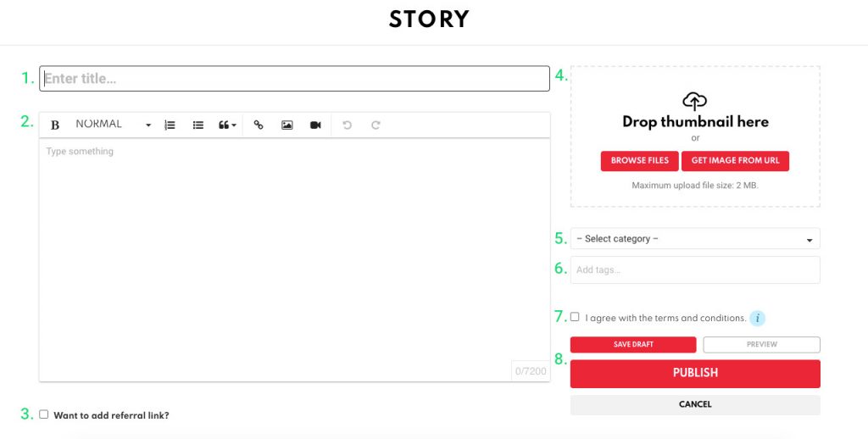Open the terms info icon

(757, 319)
